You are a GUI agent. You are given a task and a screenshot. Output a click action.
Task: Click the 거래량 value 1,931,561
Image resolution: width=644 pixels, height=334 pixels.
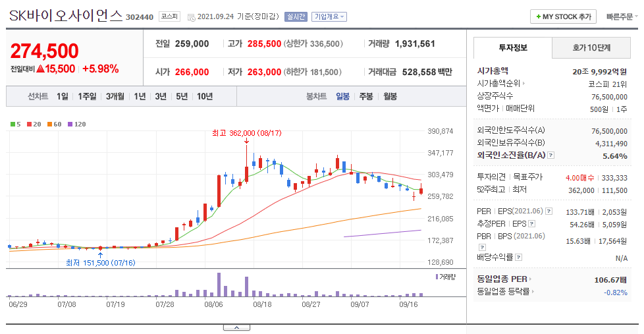[x=415, y=43]
